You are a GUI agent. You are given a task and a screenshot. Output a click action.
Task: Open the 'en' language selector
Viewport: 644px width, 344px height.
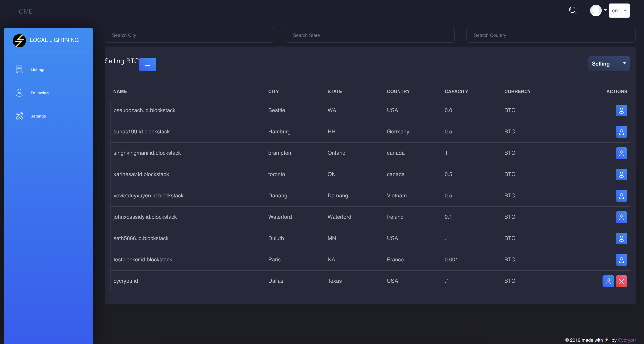click(x=619, y=11)
